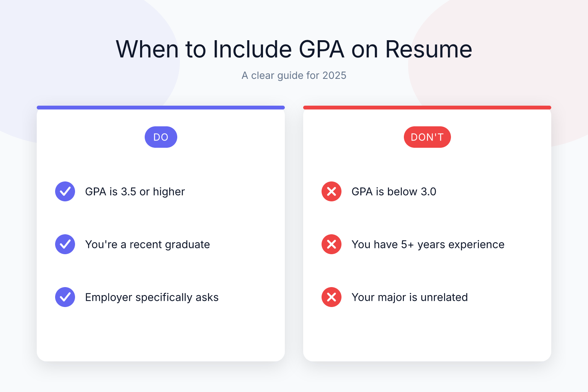
Task: Click the text GPA is below 3.0
Action: (x=394, y=191)
